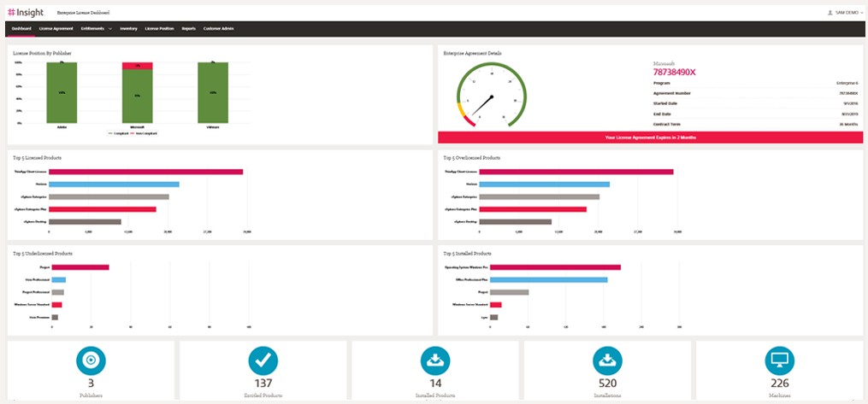Click the Started Date row

(x=756, y=103)
